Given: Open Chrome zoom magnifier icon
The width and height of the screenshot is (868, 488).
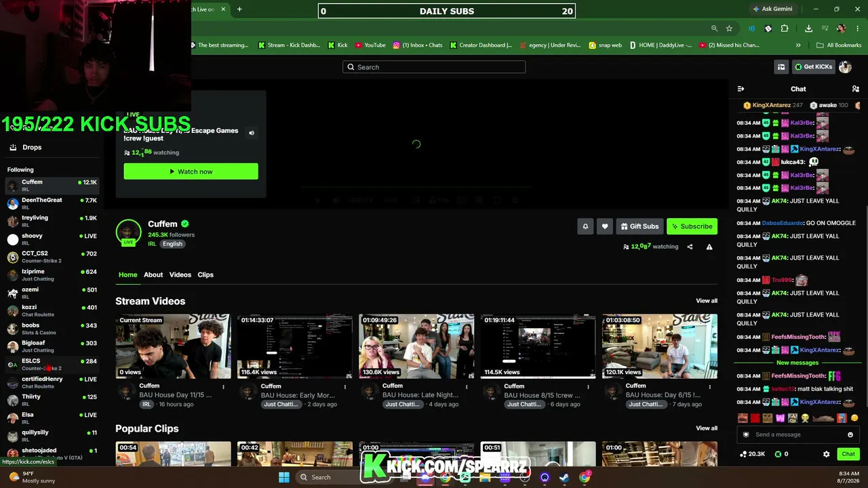Looking at the screenshot, I should click(x=714, y=28).
